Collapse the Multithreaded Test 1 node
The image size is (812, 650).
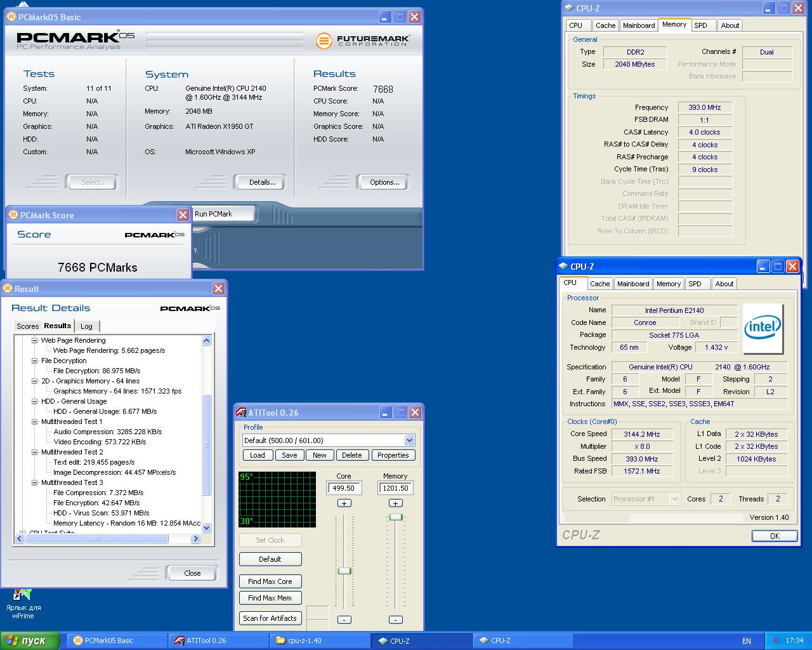pyautogui.click(x=35, y=422)
